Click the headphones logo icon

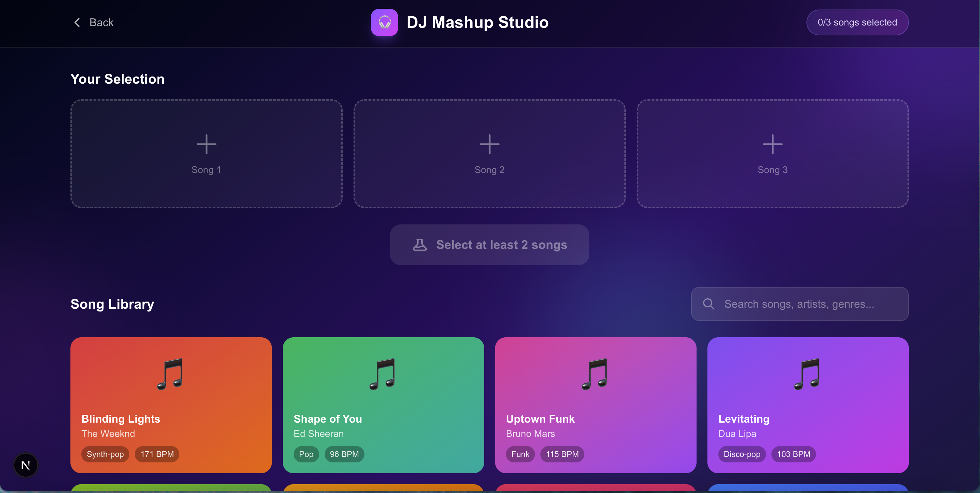coord(384,22)
